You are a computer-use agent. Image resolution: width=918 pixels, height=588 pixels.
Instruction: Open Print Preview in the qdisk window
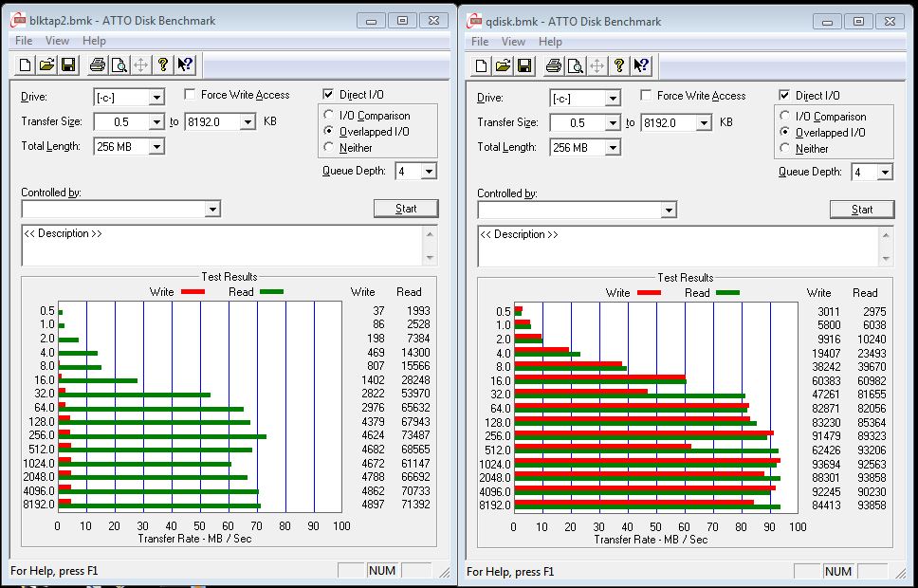click(x=575, y=65)
